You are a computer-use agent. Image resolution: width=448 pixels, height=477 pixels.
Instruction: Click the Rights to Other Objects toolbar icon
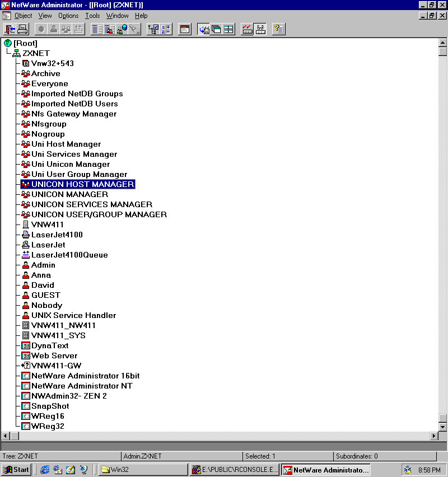(122, 29)
